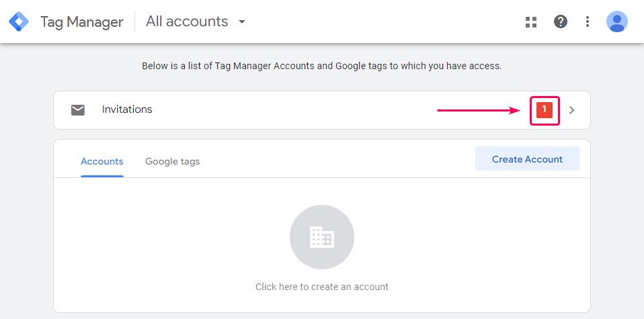Expand the All accounts dropdown arrow
Viewport: 644px width, 319px height.
242,21
